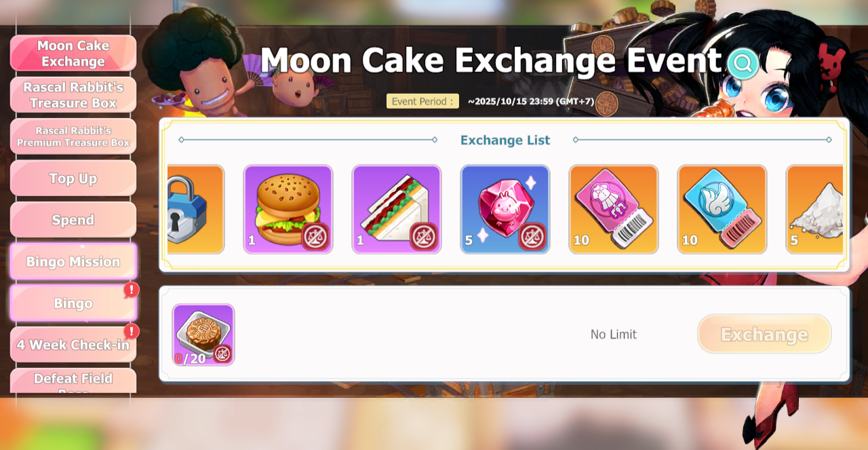Select the white powder pile item
This screenshot has height=450, width=868.
(x=814, y=209)
